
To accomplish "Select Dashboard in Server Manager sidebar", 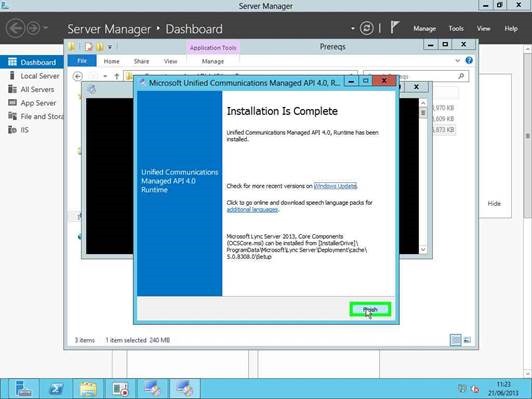I will (x=32, y=62).
